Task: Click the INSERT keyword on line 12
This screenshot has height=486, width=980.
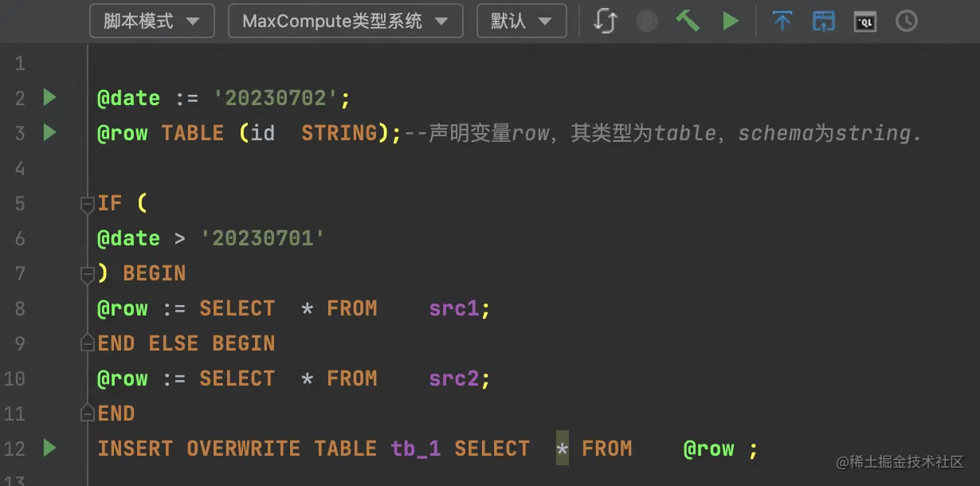Action: 135,449
